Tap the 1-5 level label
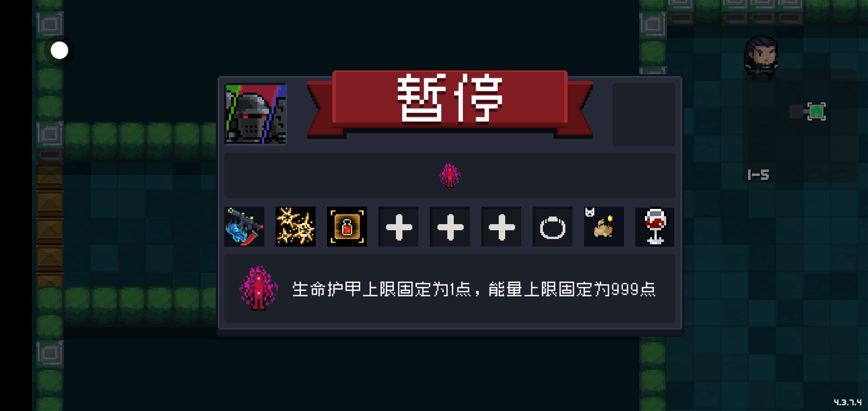The image size is (868, 411). coord(758,175)
